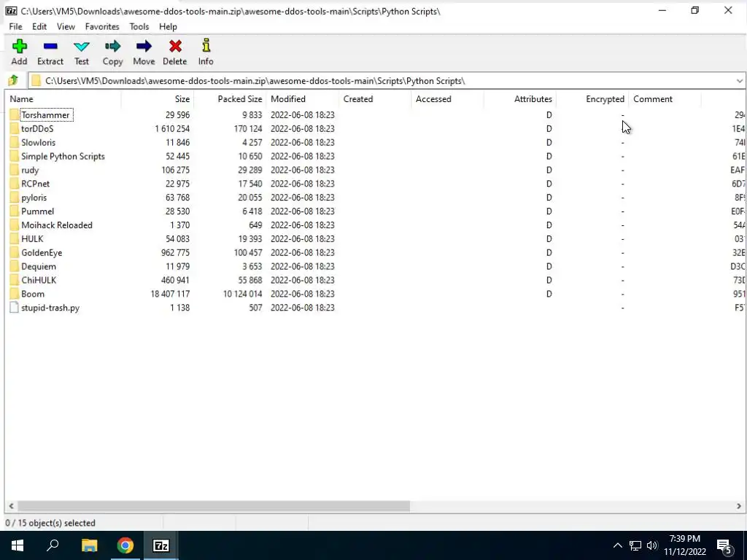
Task: Select the Slowloris folder icon
Action: click(15, 142)
